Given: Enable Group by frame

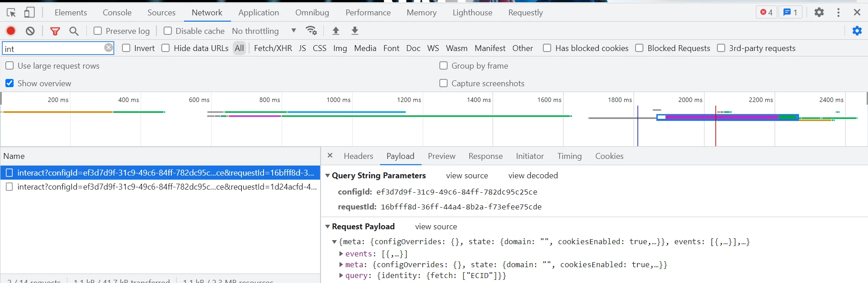Looking at the screenshot, I should [x=443, y=65].
